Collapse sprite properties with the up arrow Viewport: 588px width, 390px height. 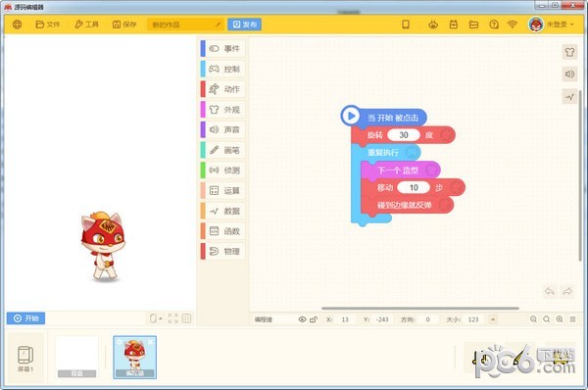493,319
